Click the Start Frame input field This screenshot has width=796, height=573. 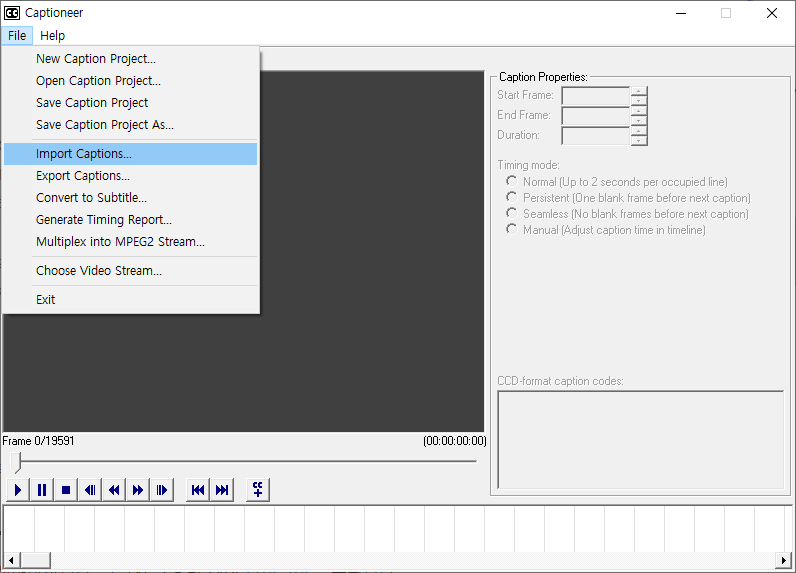tap(596, 95)
